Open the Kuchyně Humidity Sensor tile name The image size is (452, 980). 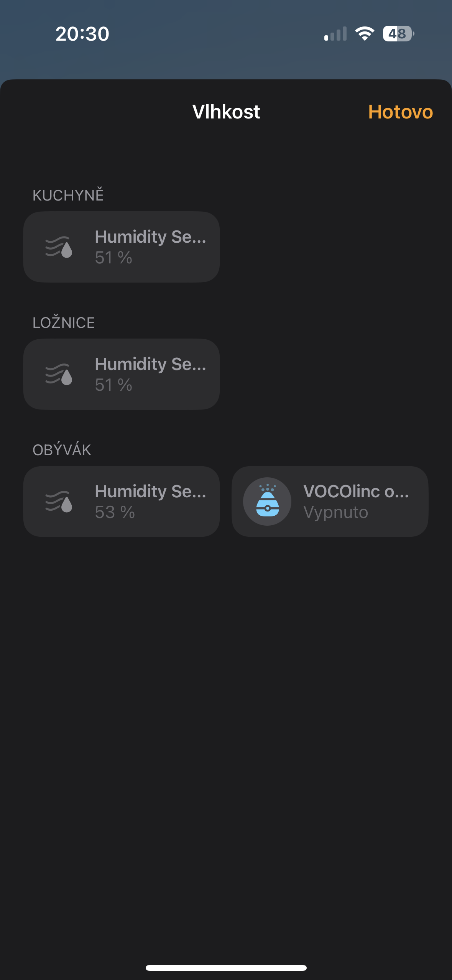150,237
